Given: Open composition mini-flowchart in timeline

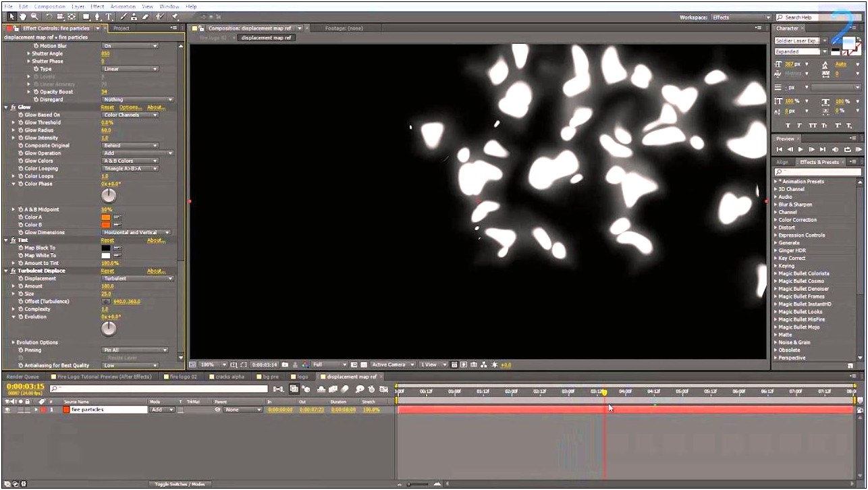Looking at the screenshot, I should [278, 389].
